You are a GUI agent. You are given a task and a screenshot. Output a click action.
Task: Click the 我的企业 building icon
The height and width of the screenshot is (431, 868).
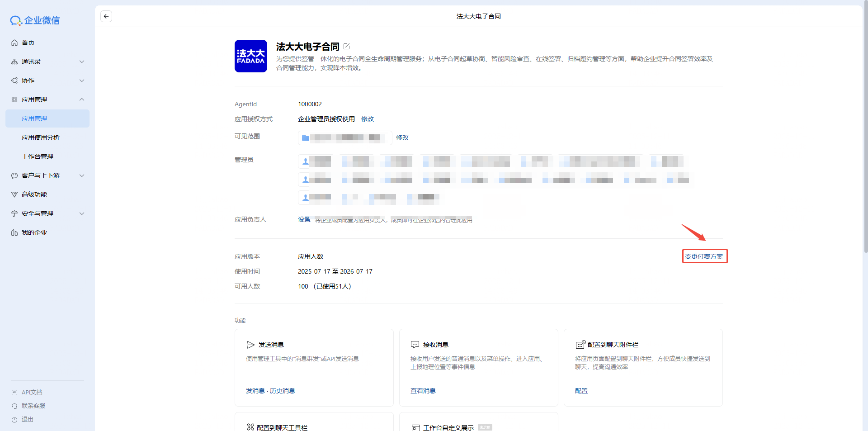pyautogui.click(x=14, y=232)
